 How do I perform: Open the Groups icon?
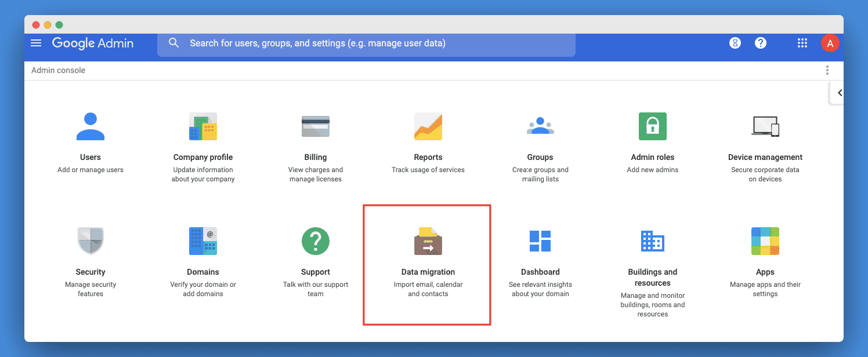click(x=540, y=126)
